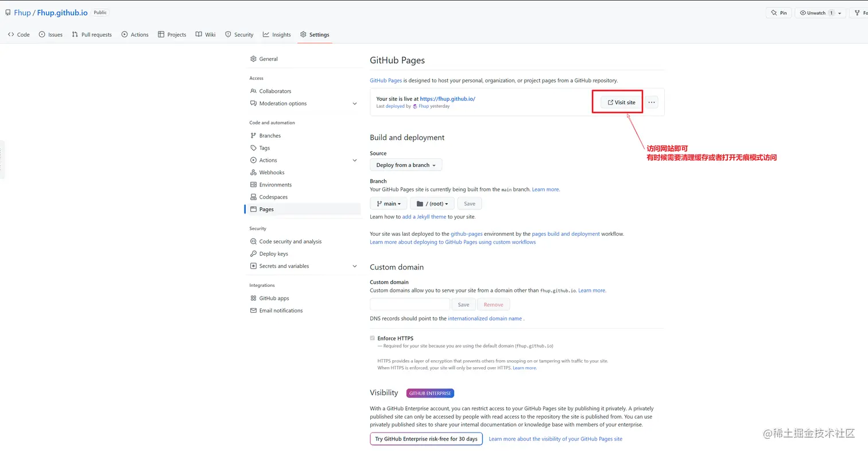Click the Branches git-branch icon
868x452 pixels.
point(253,135)
